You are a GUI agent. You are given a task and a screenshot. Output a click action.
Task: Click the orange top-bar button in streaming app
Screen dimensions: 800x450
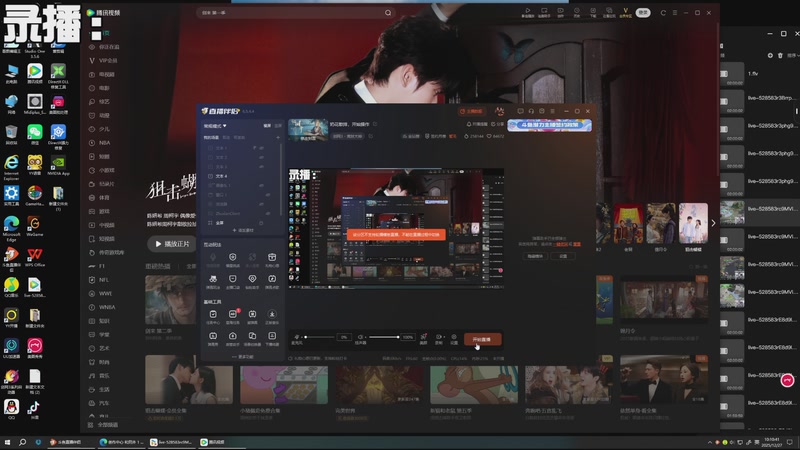(471, 111)
